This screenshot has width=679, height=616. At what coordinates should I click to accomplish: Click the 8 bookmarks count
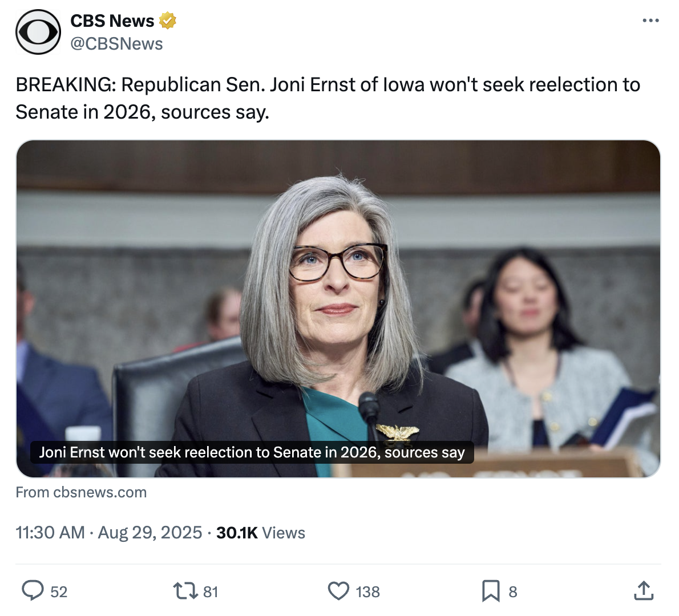click(x=513, y=592)
